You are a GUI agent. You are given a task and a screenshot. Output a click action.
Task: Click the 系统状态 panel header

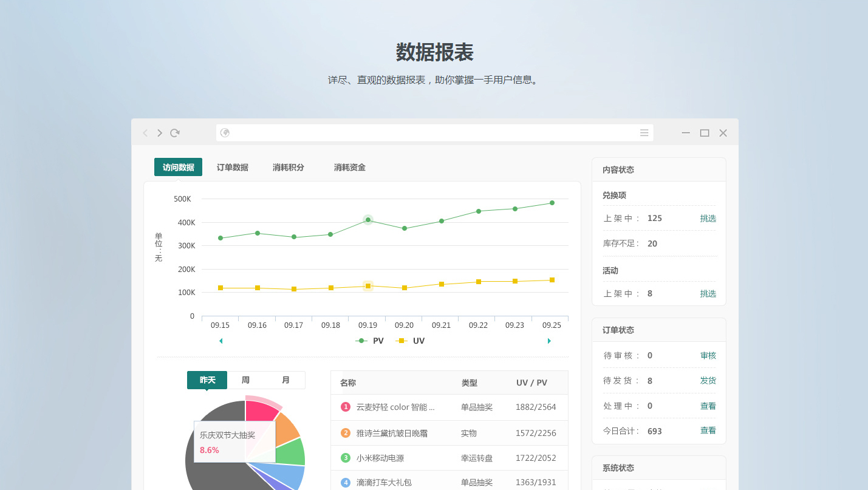click(x=659, y=468)
